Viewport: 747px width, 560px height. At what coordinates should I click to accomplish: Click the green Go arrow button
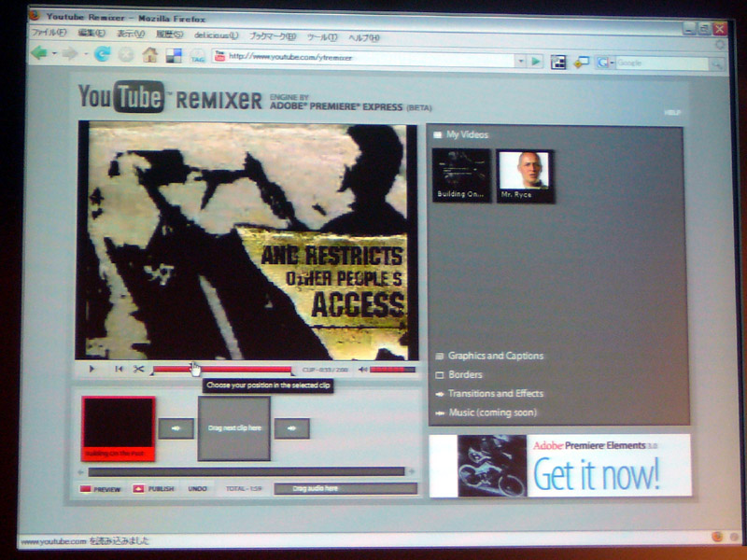[535, 62]
